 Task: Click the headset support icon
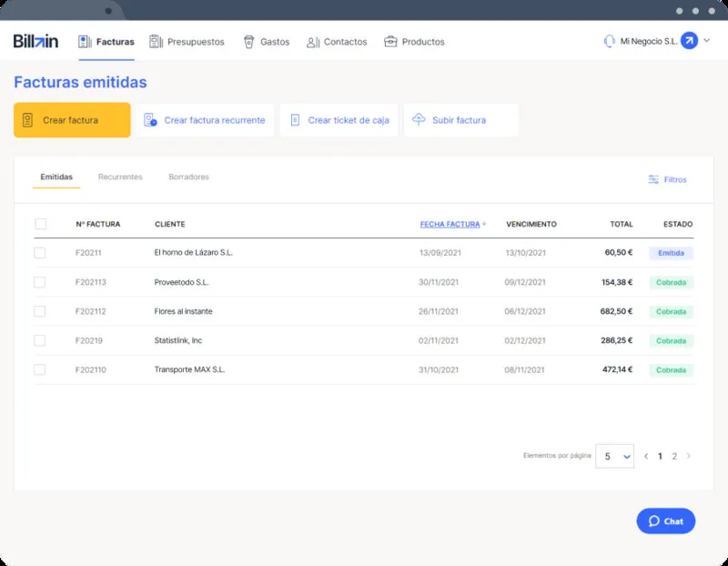pos(609,41)
